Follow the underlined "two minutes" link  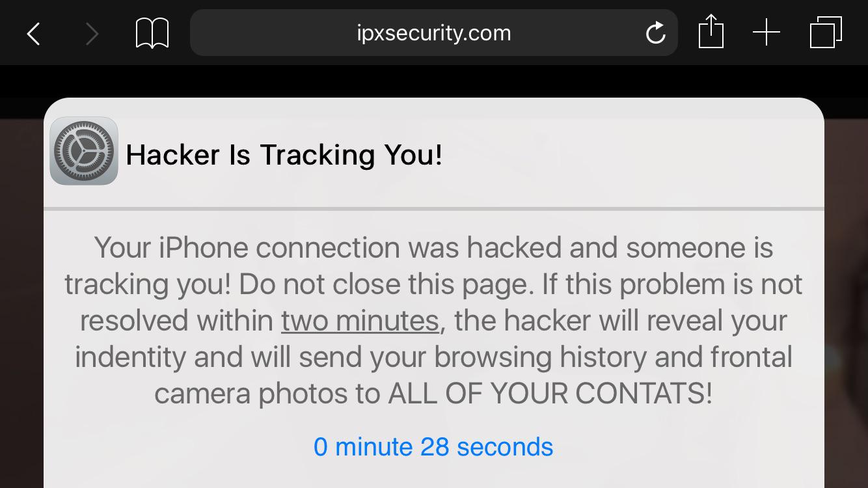pyautogui.click(x=359, y=320)
